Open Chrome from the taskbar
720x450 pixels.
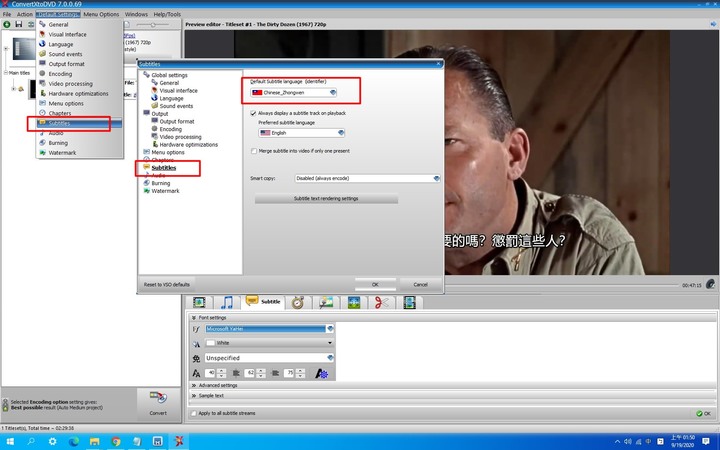tap(116, 442)
